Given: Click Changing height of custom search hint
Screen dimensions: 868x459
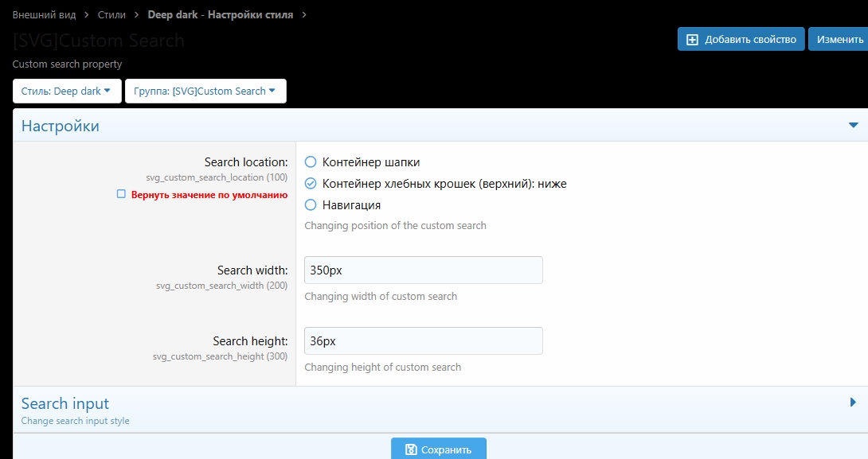Looking at the screenshot, I should tap(382, 368).
